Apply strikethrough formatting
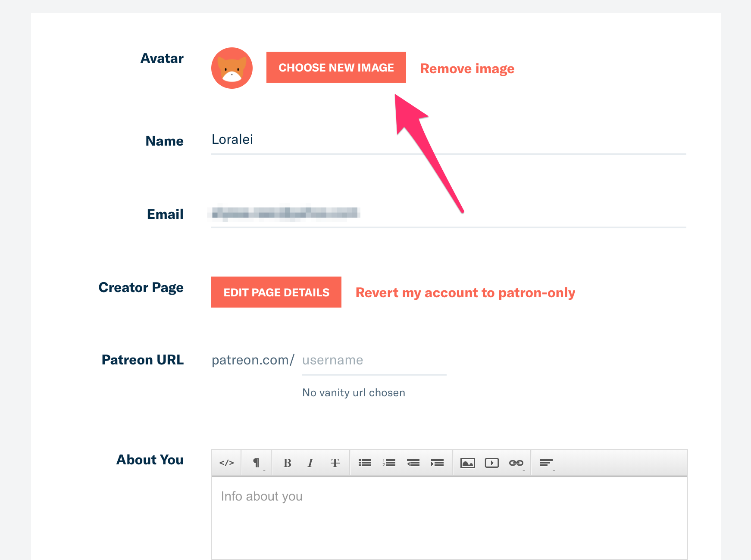The height and width of the screenshot is (560, 751). coord(335,463)
